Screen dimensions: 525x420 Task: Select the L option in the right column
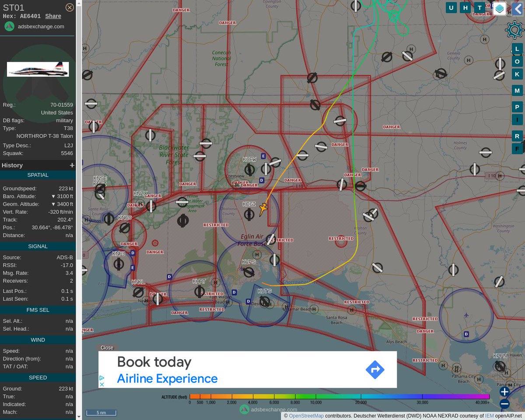pos(517,49)
